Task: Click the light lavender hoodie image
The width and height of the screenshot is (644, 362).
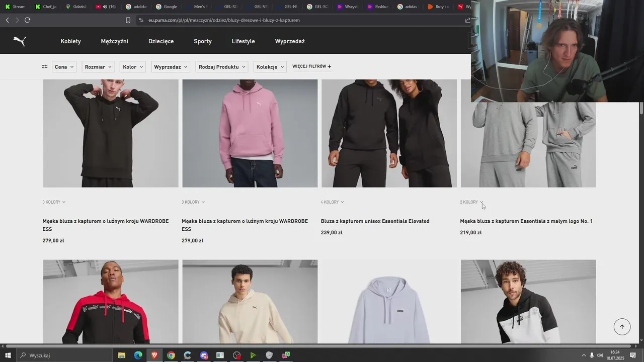Action: (x=389, y=302)
